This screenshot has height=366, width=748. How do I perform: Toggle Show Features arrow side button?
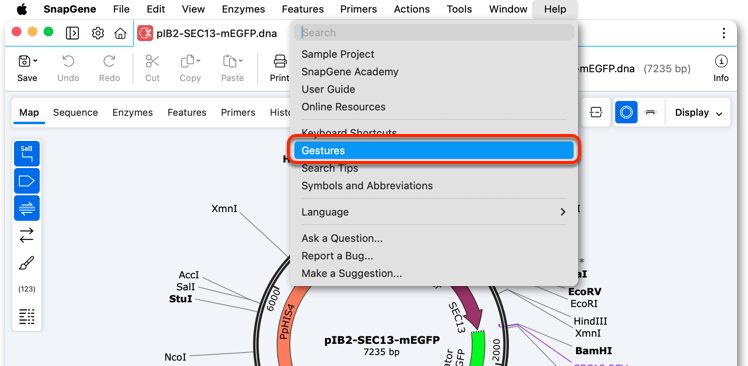pyautogui.click(x=27, y=181)
